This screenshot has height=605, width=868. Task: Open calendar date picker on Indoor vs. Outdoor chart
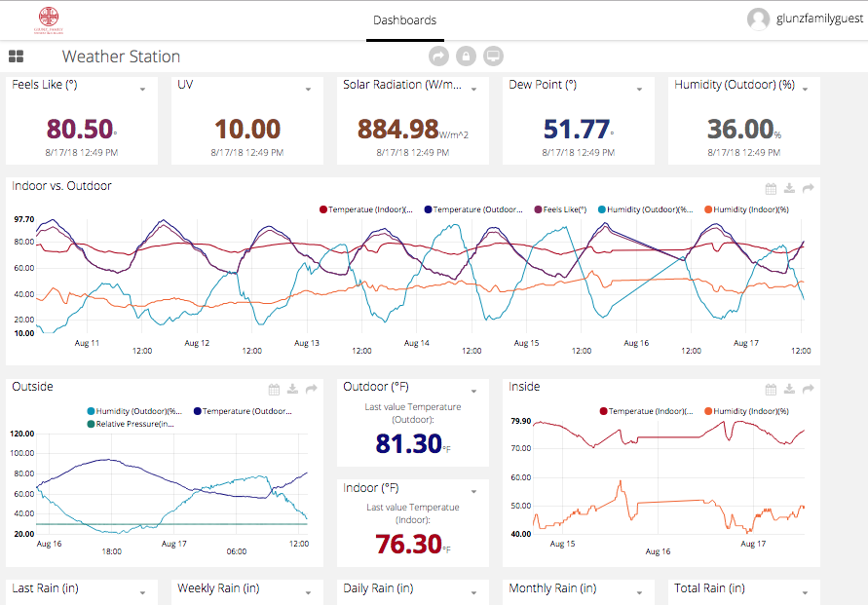pyautogui.click(x=771, y=189)
